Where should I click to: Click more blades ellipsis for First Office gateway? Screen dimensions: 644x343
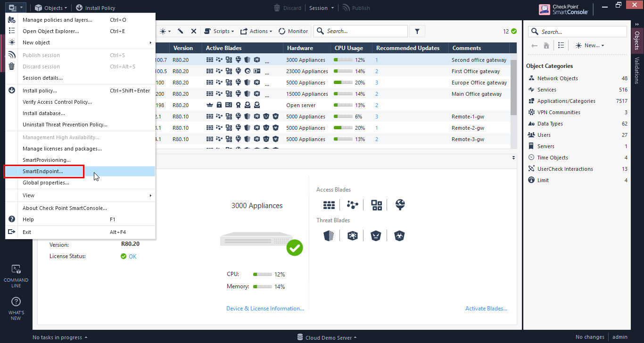[x=267, y=73]
